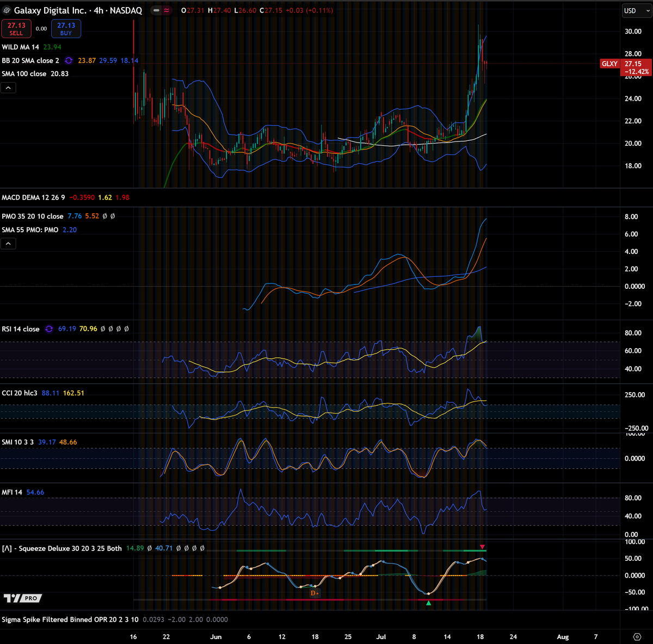Collapse the main chart indicator legend
653x644 pixels.
(x=8, y=88)
